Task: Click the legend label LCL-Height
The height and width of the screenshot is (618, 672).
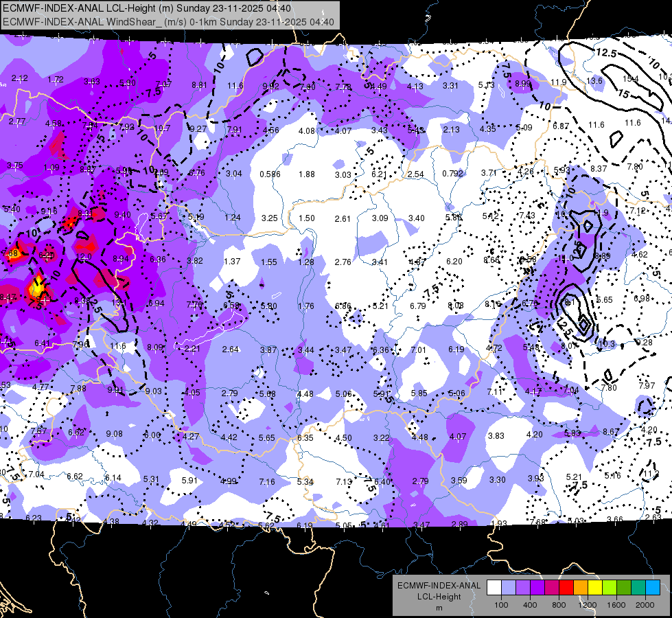Action: pos(439,597)
